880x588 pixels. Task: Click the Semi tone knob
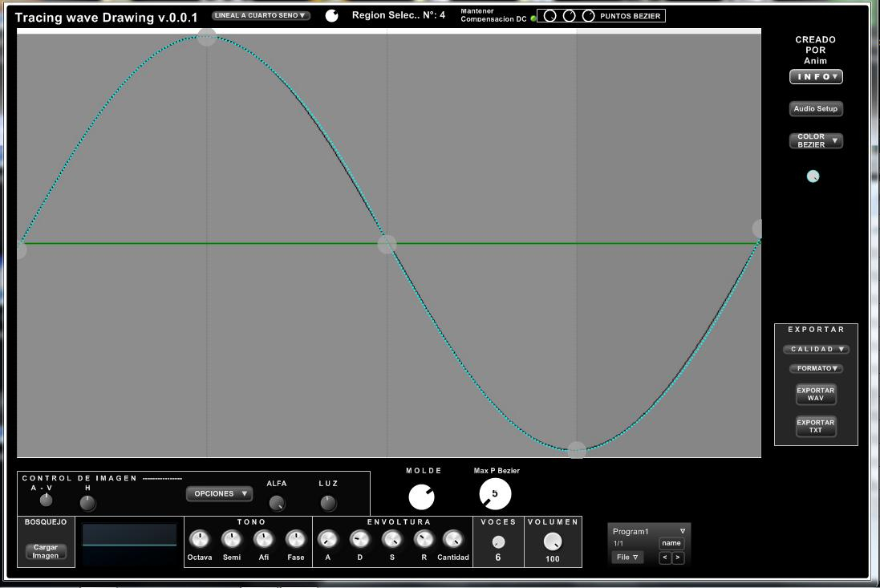(231, 540)
